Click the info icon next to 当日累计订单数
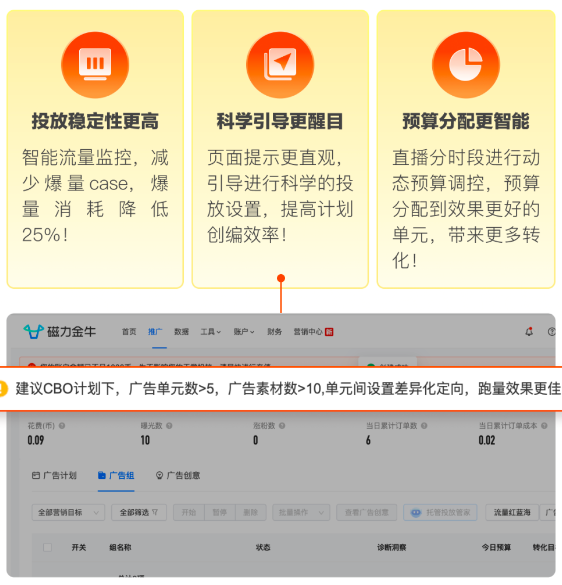This screenshot has width=562, height=585. [424, 426]
